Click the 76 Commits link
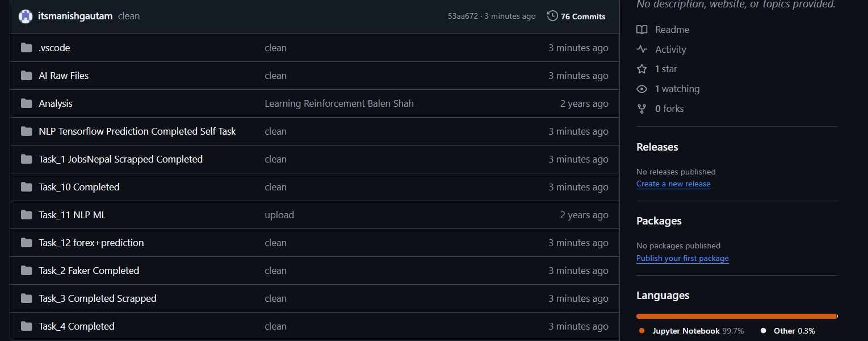Image resolution: width=868 pixels, height=341 pixels. point(582,16)
